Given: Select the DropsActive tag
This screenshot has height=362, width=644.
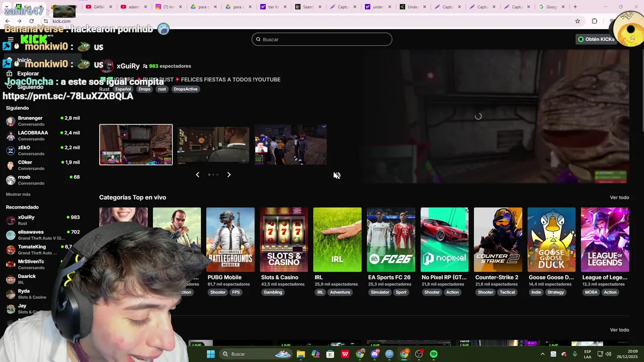Looking at the screenshot, I should tap(186, 89).
